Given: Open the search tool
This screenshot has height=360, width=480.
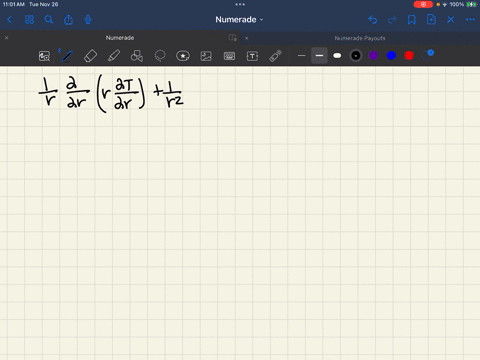Looking at the screenshot, I should [49, 20].
